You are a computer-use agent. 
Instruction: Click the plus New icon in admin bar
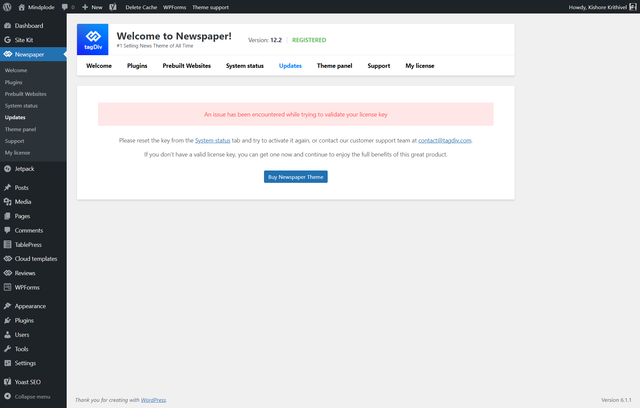coord(85,7)
